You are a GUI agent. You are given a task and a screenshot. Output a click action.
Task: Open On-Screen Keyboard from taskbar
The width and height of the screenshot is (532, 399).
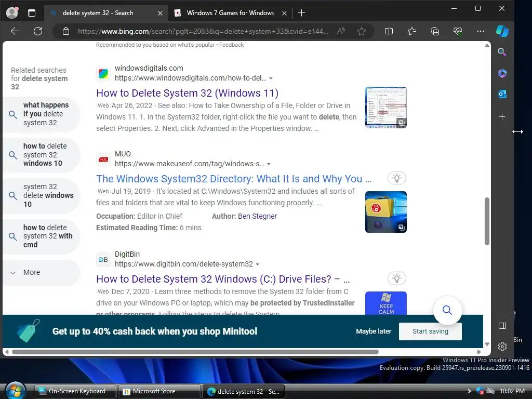point(75,391)
